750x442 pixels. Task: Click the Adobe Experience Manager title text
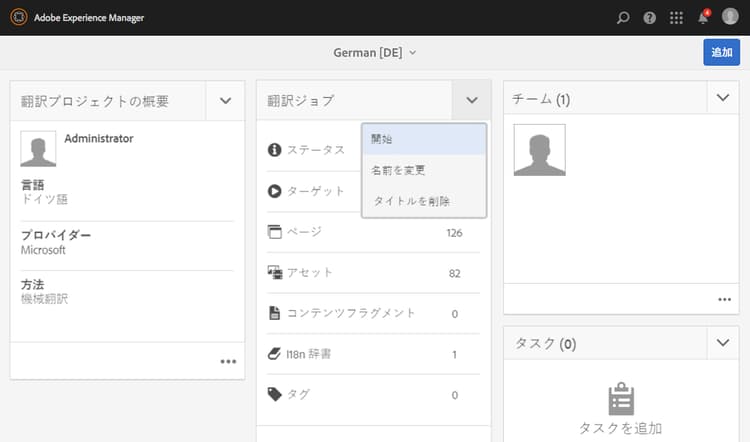pyautogui.click(x=89, y=18)
